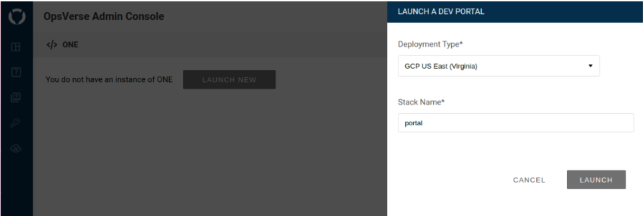The height and width of the screenshot is (216, 644).
Task: Cancel the dev portal launch
Action: [x=529, y=180]
